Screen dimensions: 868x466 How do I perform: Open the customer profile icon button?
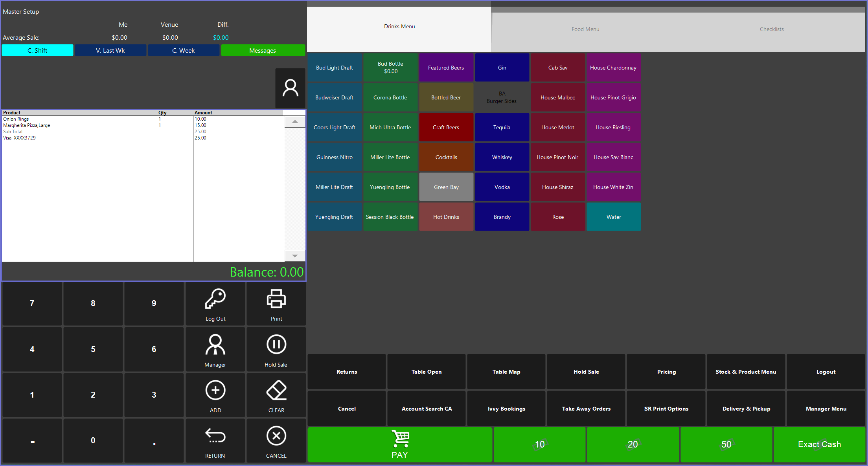(x=290, y=88)
